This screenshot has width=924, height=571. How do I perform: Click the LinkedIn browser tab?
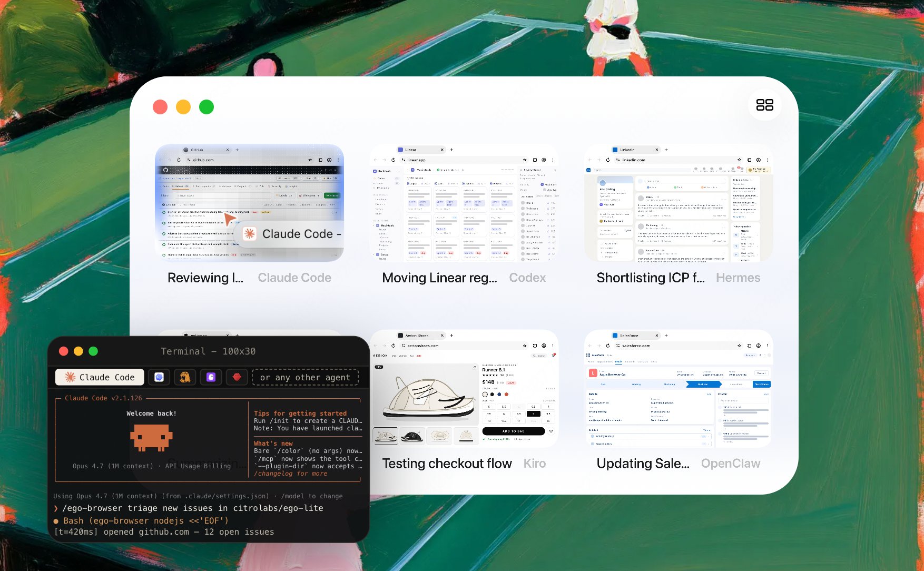[x=635, y=150]
